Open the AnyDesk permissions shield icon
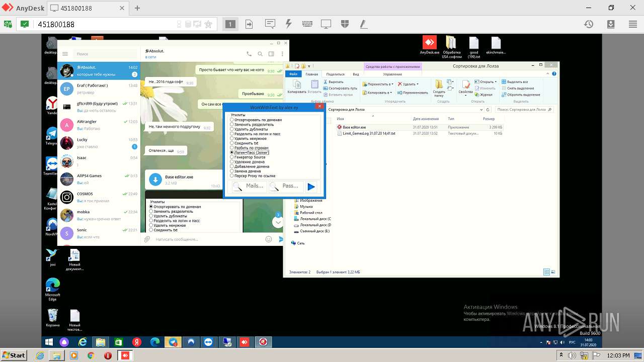 point(345,24)
